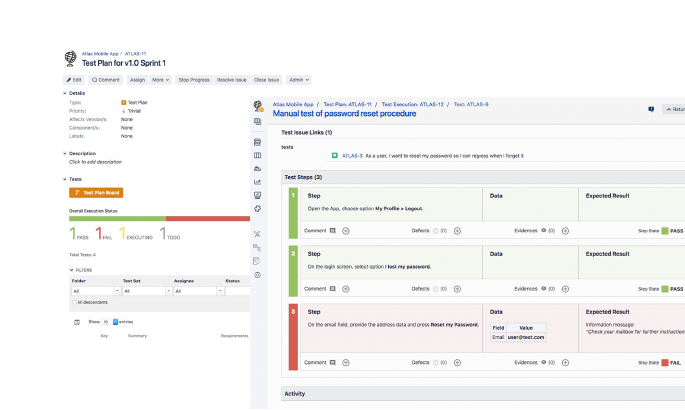The image size is (685, 410).
Task: Click the red FAIL step state swatch for step 3
Action: pos(664,362)
